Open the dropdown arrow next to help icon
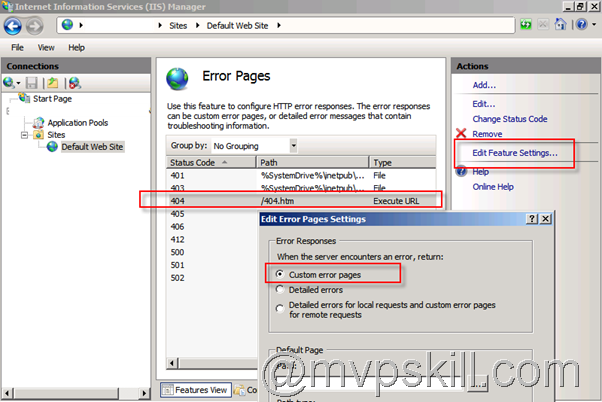This screenshot has height=402, width=602. 594,25
